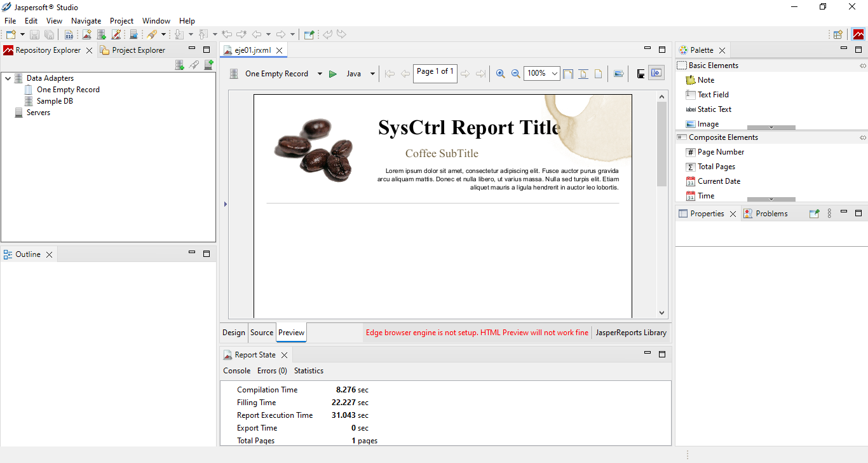Click the preview scrollbar down arrow
Image resolution: width=868 pixels, height=463 pixels.
(x=661, y=313)
